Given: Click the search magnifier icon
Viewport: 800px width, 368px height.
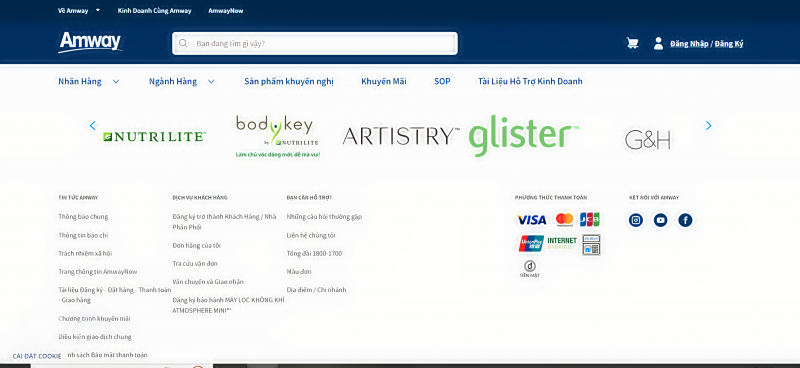Looking at the screenshot, I should pos(183,43).
